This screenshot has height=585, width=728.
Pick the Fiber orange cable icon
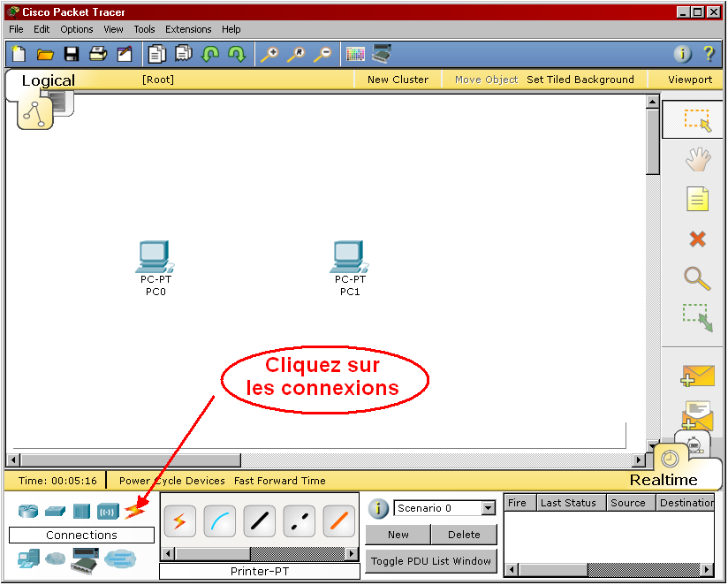[338, 521]
